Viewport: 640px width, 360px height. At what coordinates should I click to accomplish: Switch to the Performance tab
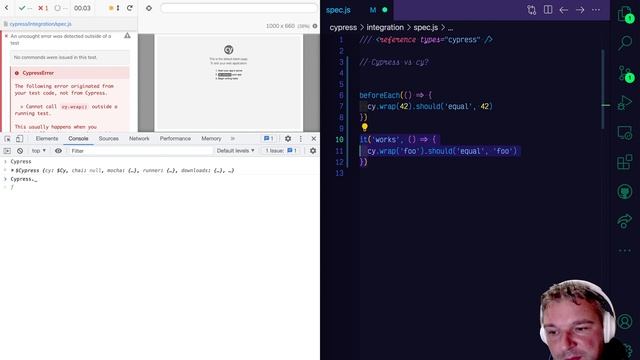[175, 139]
